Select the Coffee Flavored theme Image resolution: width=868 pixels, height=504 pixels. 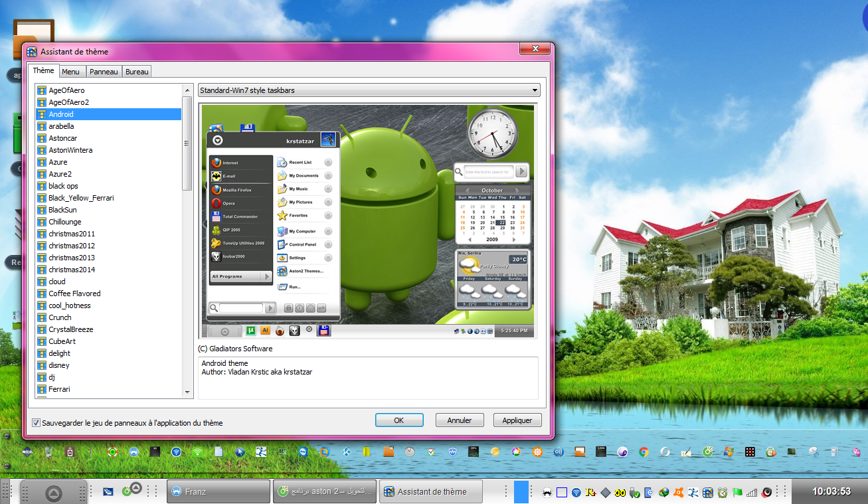109,294
